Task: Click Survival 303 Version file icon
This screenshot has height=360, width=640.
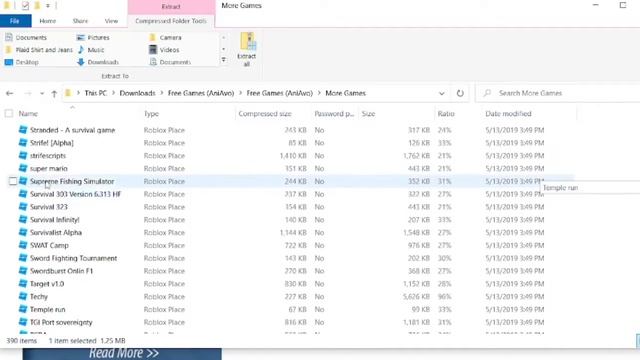Action: pos(23,194)
